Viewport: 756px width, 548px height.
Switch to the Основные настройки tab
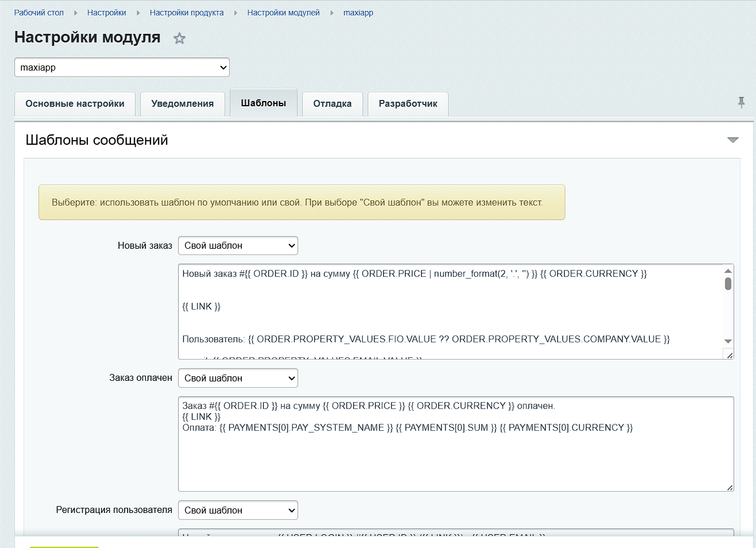click(75, 104)
